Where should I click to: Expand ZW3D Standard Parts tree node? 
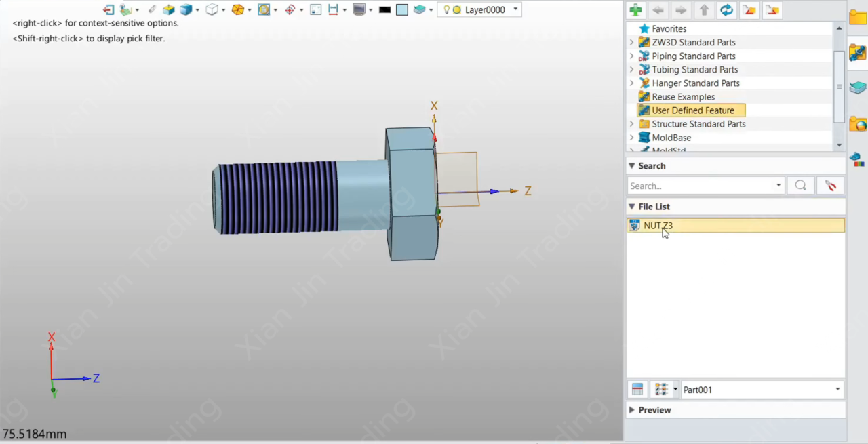pyautogui.click(x=632, y=43)
